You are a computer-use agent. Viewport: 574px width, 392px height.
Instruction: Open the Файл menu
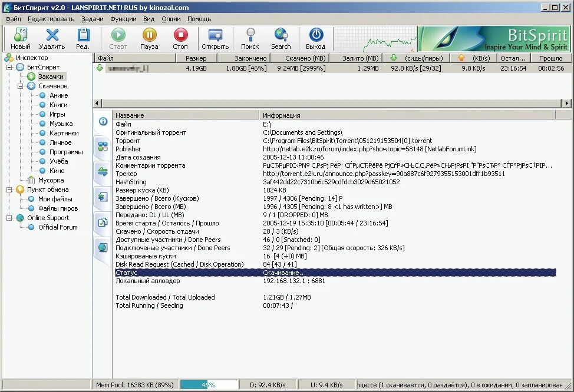[x=13, y=19]
